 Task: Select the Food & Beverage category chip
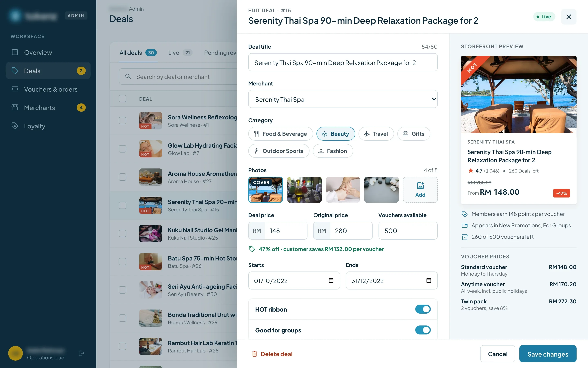click(x=280, y=134)
